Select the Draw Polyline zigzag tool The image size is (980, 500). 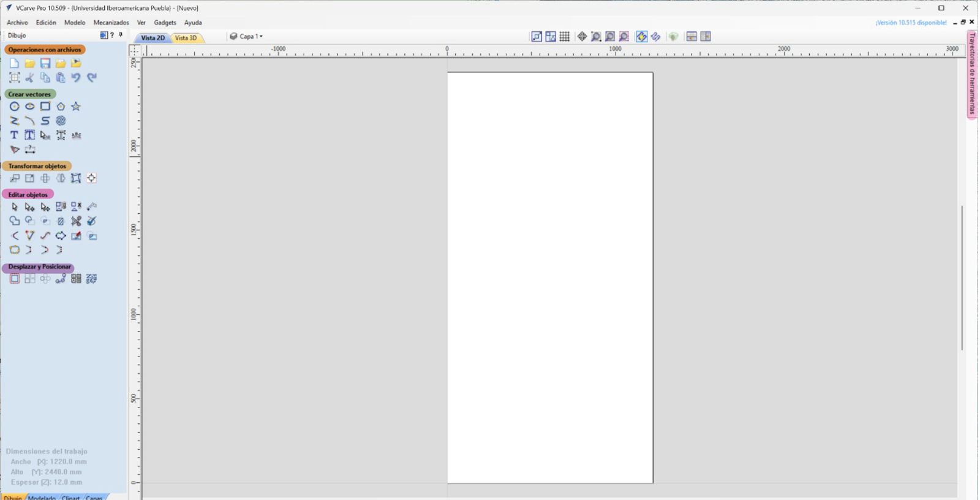pyautogui.click(x=14, y=121)
